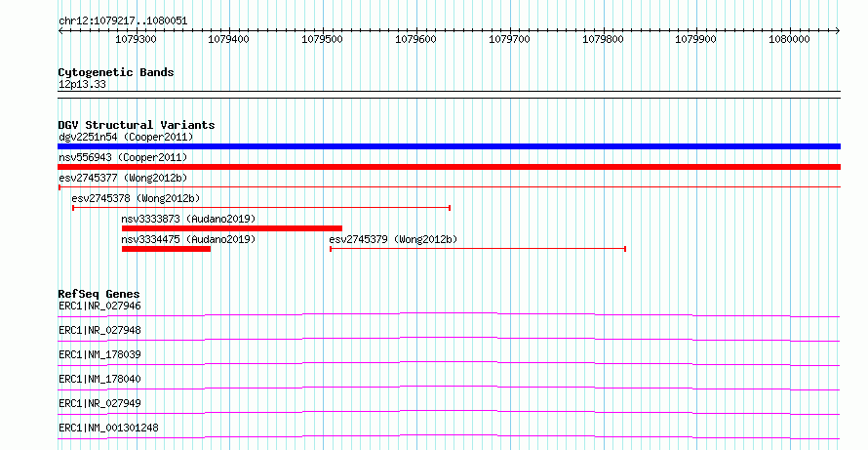Click the chr12:1079217..1080051 region label
This screenshot has width=868, height=450.
[x=123, y=21]
